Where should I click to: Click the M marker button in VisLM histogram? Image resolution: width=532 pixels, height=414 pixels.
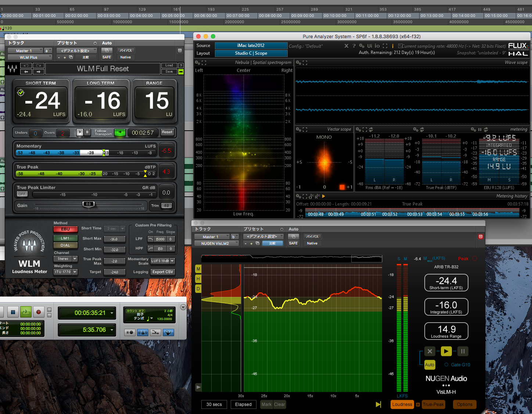pos(198,269)
